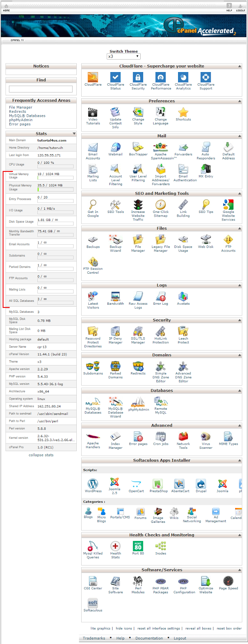Open Email Accounts

93,151
